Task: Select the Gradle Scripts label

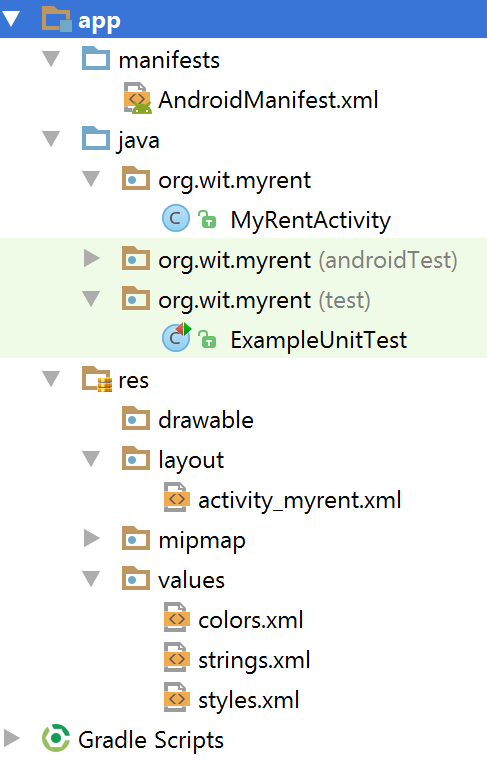Action: point(151,740)
